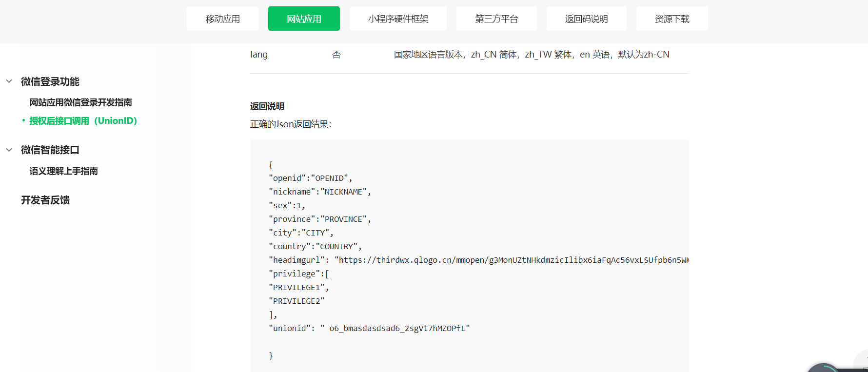Go to 返回码说明 tab
The height and width of the screenshot is (372, 868).
[586, 19]
